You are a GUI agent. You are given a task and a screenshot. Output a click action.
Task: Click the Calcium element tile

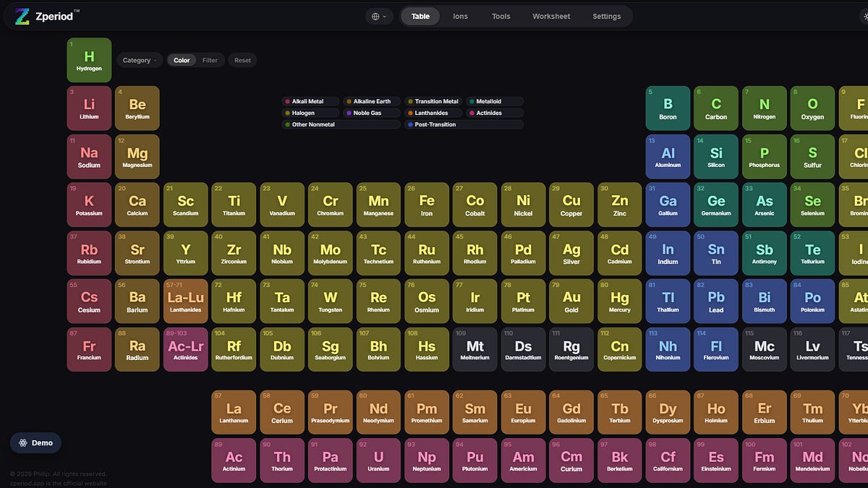137,205
